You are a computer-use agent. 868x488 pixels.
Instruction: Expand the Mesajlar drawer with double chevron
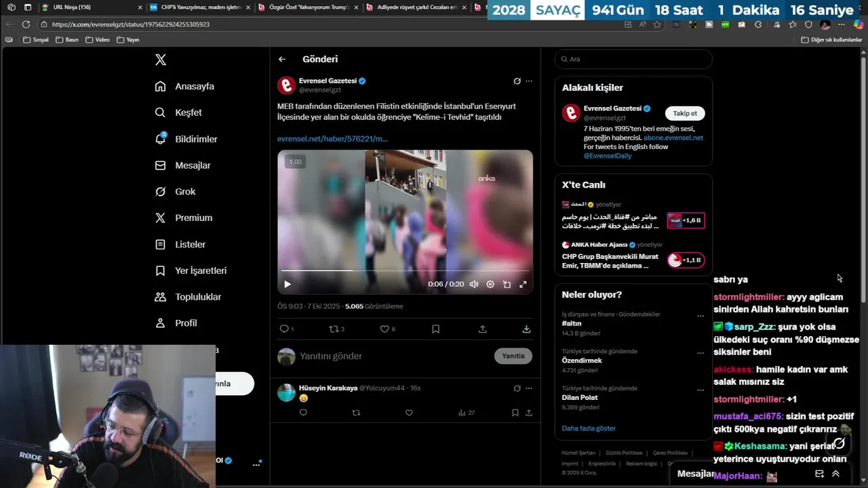coord(835,474)
